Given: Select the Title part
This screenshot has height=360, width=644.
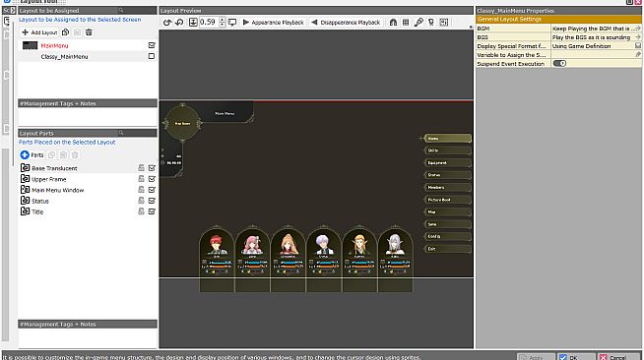Looking at the screenshot, I should coord(88,211).
